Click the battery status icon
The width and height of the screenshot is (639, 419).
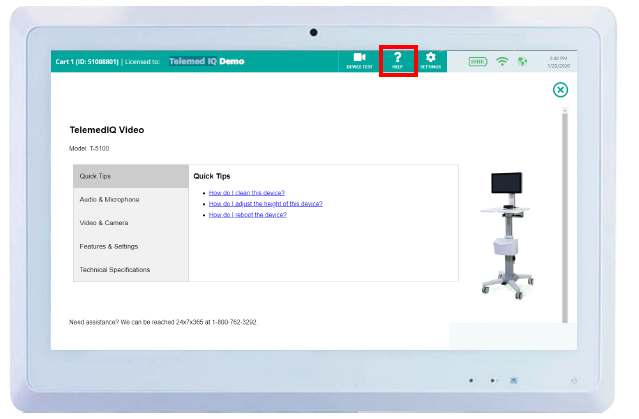(478, 62)
